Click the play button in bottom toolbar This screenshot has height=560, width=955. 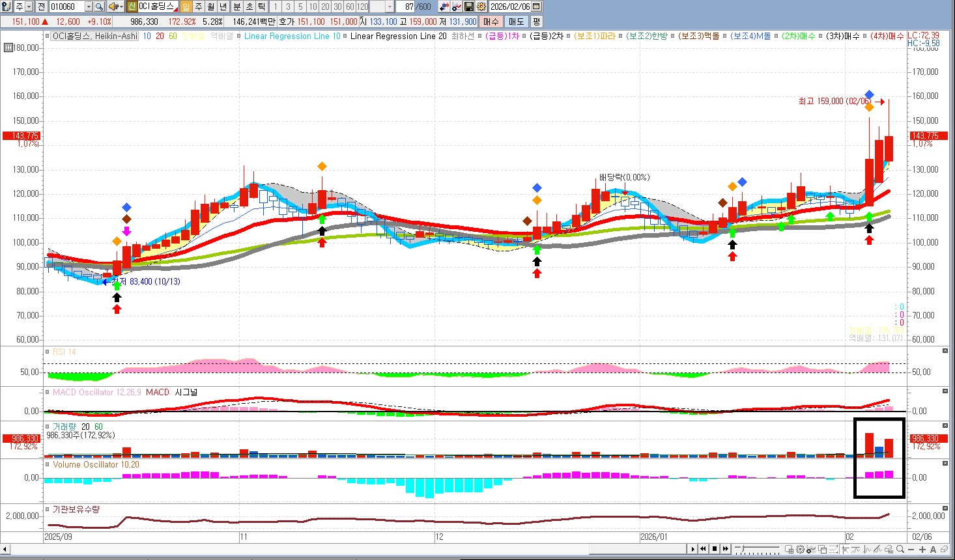click(x=693, y=549)
